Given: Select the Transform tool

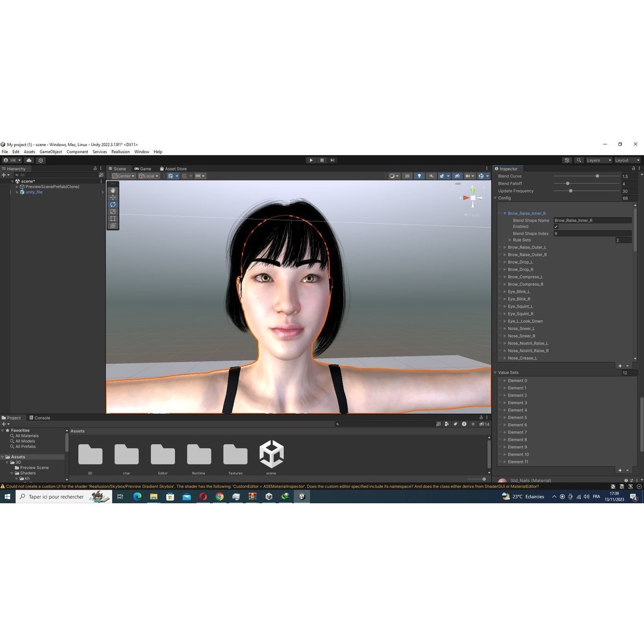Looking at the screenshot, I should (113, 225).
